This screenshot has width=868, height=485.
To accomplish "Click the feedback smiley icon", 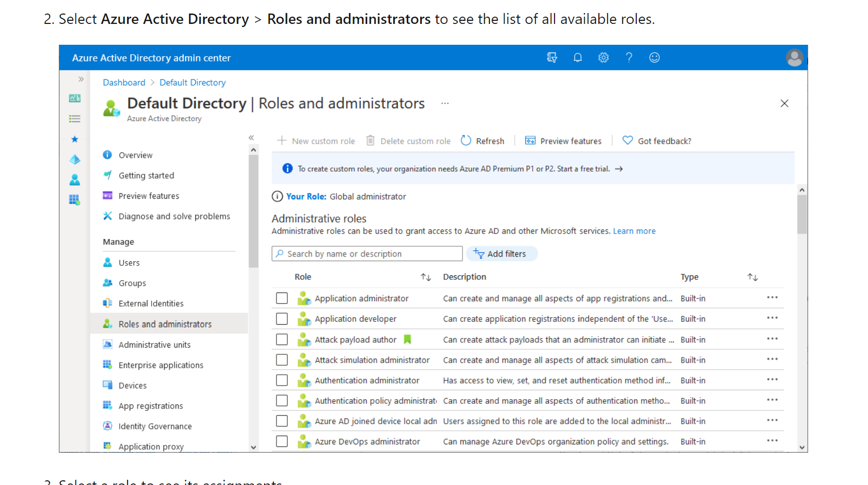I will 655,58.
